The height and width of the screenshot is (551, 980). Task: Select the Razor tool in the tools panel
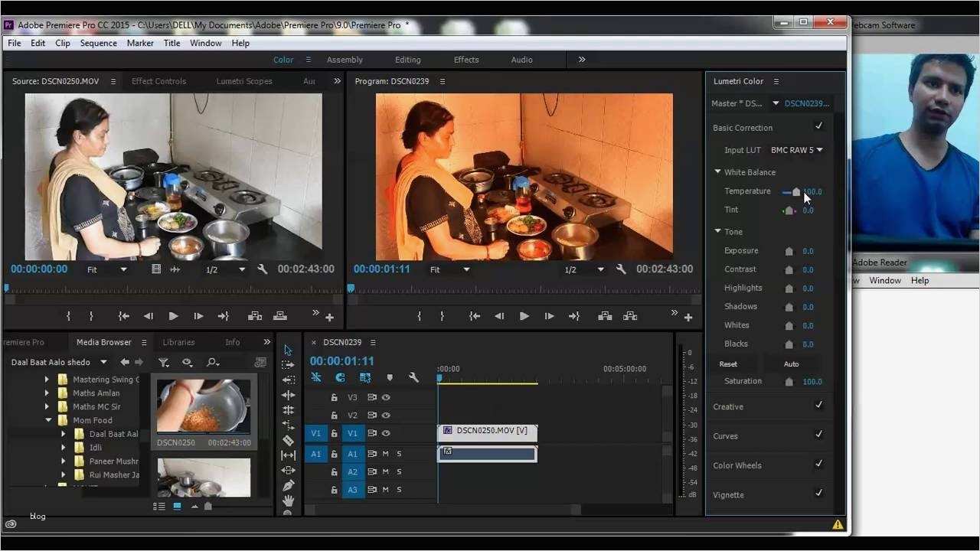[288, 440]
